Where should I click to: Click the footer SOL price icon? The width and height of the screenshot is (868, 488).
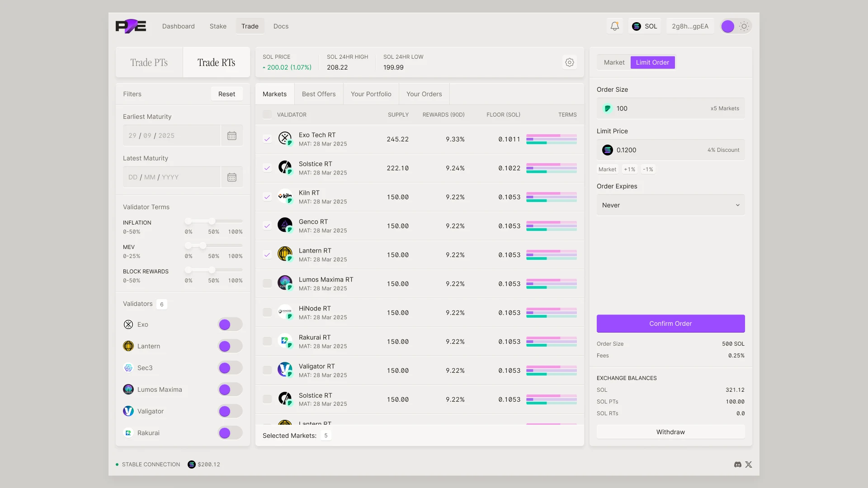192,465
